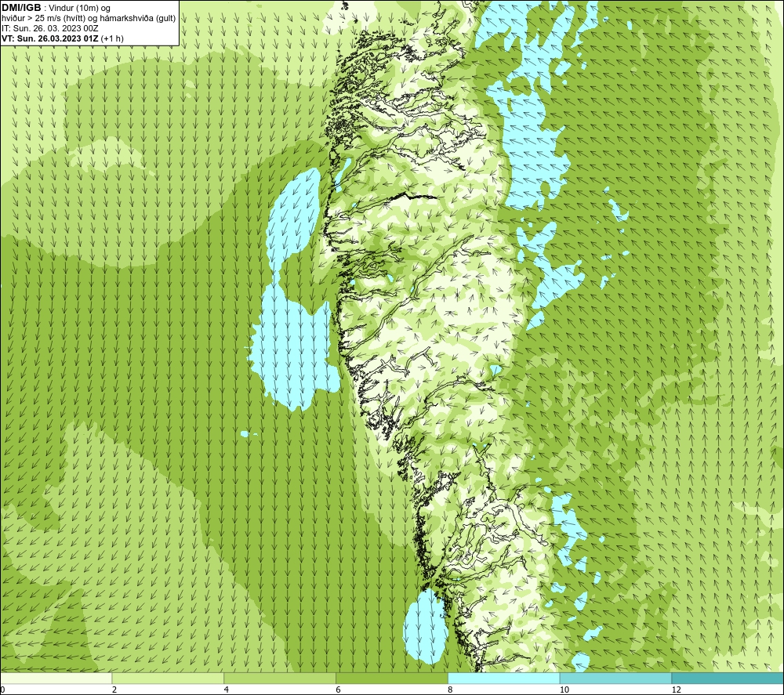The width and height of the screenshot is (784, 695).
Task: Select the 6-8 dark green legend segment
Action: [x=392, y=678]
